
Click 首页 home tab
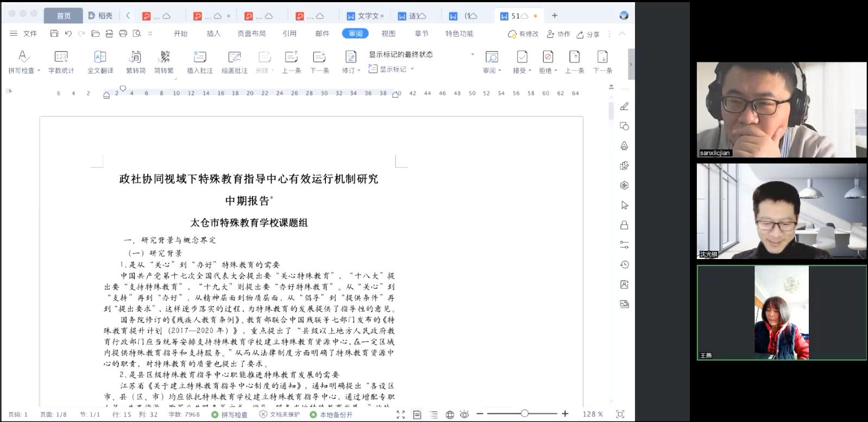[x=64, y=16]
